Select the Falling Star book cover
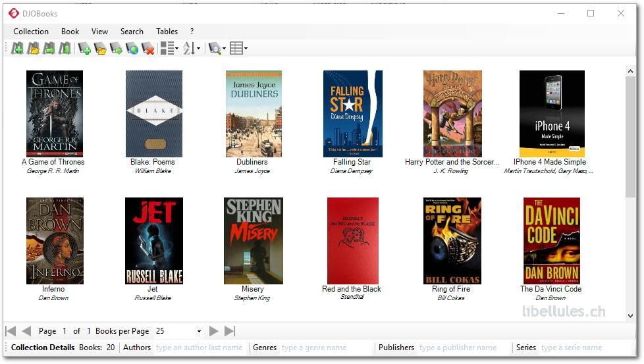The height and width of the screenshot is (364, 644). pos(353,114)
